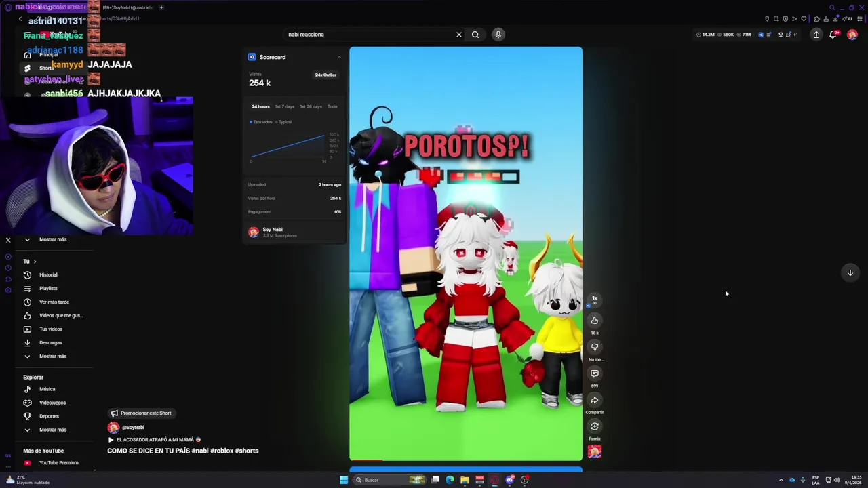Collapse the Scorecard panel

point(339,57)
